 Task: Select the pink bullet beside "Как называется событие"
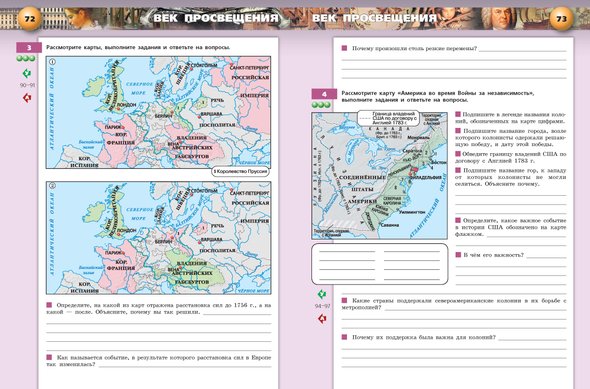pyautogui.click(x=49, y=357)
